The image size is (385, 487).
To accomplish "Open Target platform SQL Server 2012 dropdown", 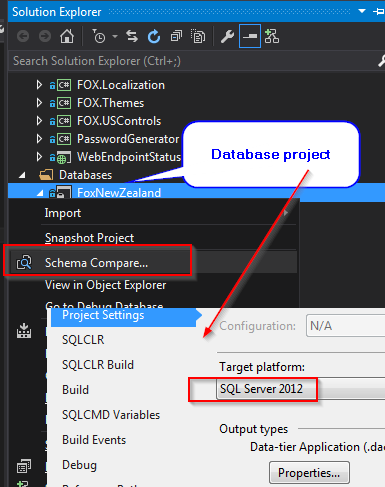I will pos(301,389).
